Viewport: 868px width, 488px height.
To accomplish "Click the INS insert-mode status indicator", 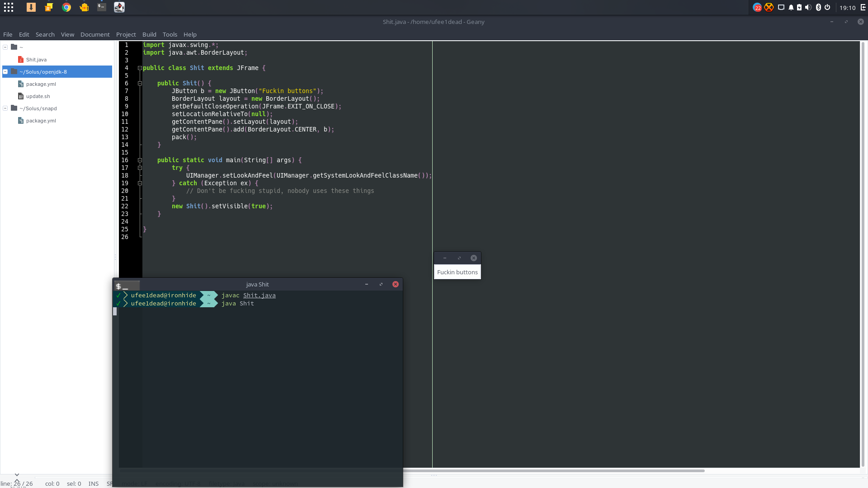I will [x=94, y=483].
